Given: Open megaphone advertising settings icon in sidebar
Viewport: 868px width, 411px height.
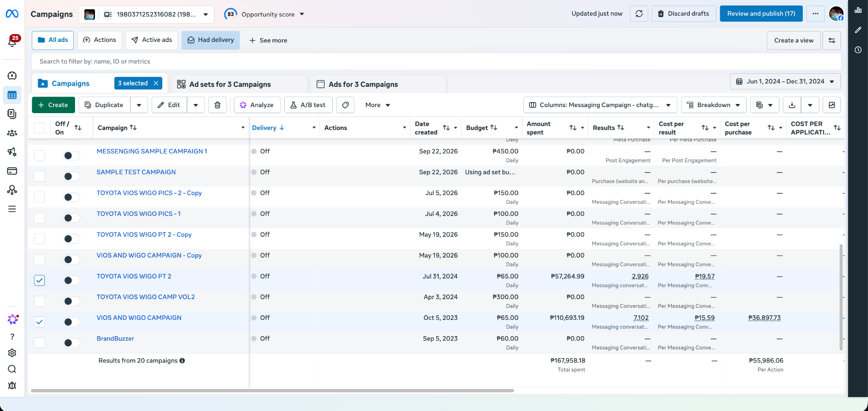Looking at the screenshot, I should point(12,152).
